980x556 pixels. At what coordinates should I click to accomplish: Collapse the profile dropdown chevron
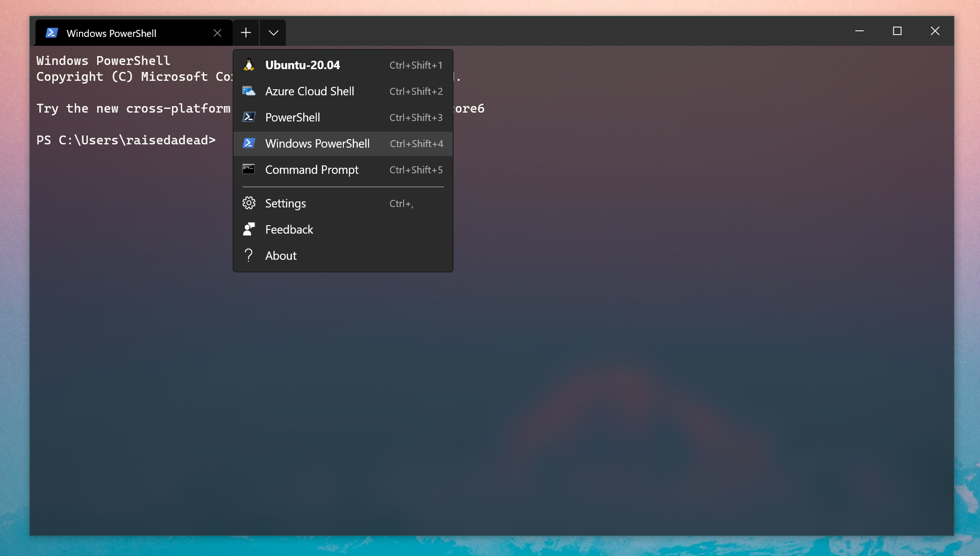pyautogui.click(x=273, y=33)
